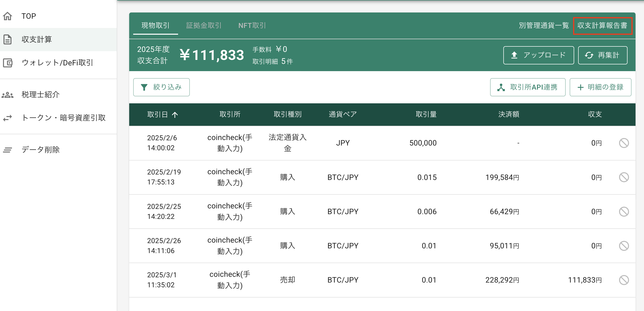644x311 pixels.
Task: Select the 2025/2/19 17:55:13 date cell
Action: 164,177
